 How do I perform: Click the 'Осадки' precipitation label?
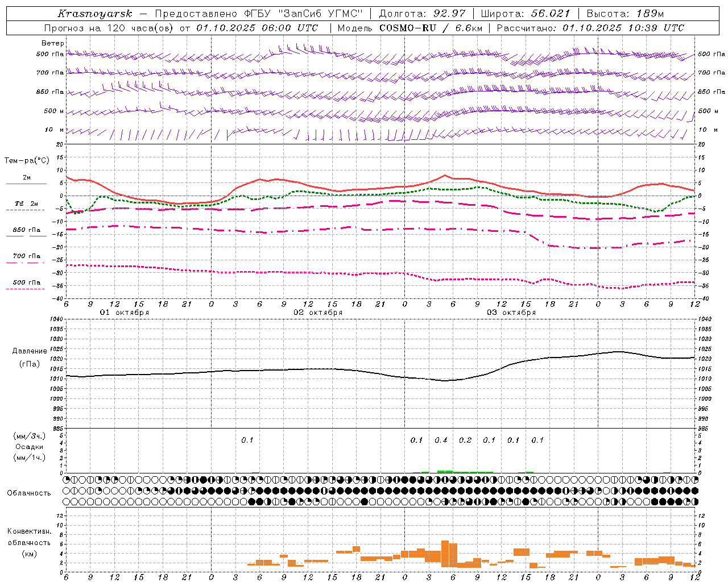click(x=30, y=447)
